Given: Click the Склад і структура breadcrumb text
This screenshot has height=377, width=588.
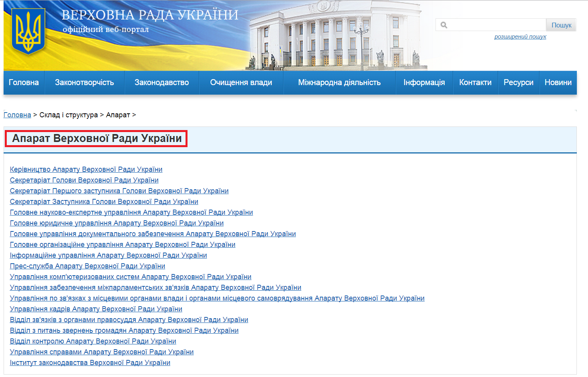Looking at the screenshot, I should [x=68, y=115].
